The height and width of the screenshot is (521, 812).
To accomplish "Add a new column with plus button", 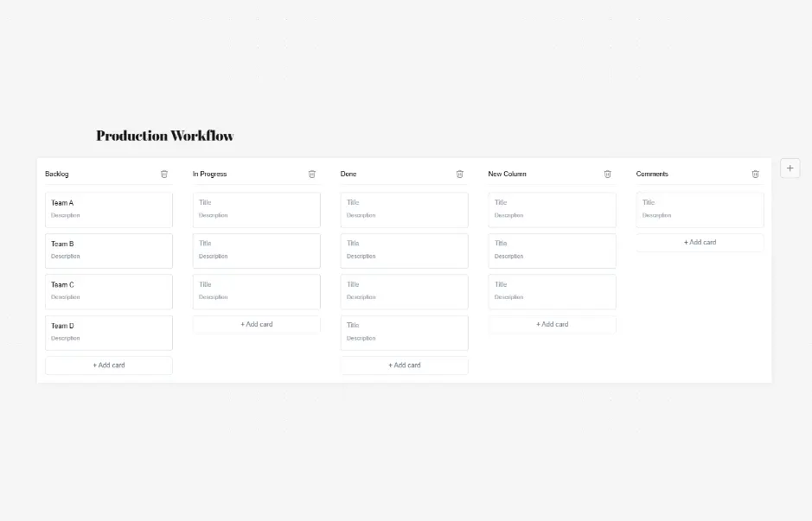I will [790, 168].
